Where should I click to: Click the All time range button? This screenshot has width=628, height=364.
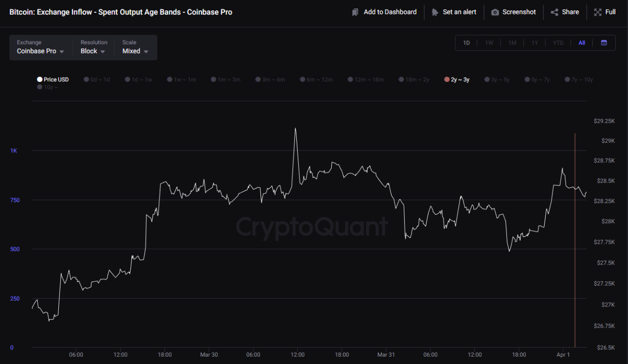click(x=581, y=43)
